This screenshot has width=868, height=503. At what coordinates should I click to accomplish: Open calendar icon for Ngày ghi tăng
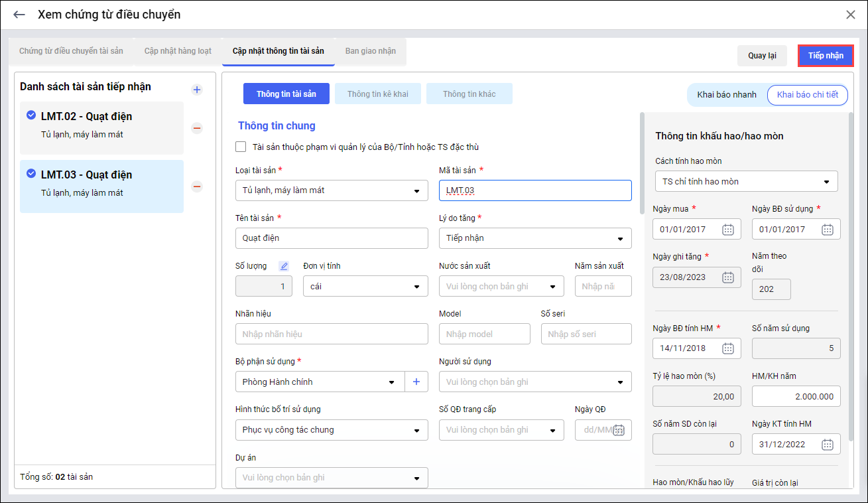[727, 277]
